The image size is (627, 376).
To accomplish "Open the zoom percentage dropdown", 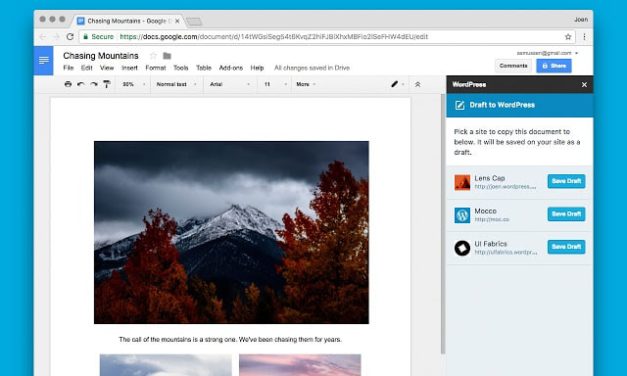I will (x=134, y=84).
